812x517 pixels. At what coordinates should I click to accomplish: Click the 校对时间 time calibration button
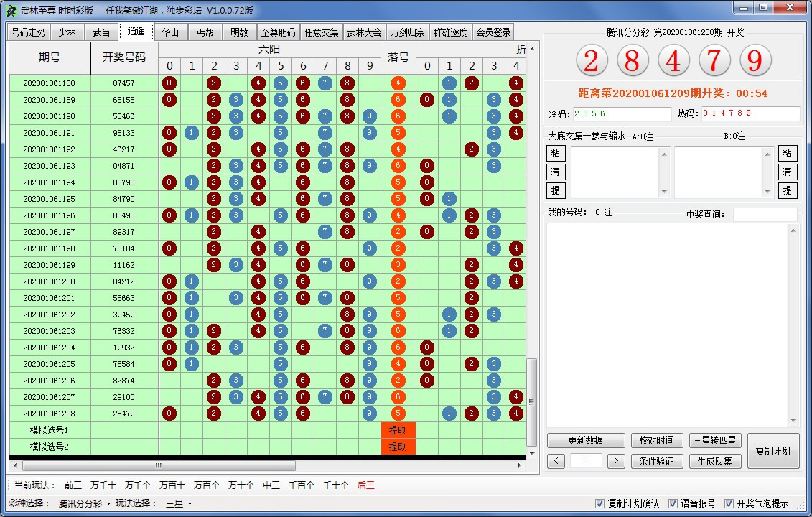[656, 440]
